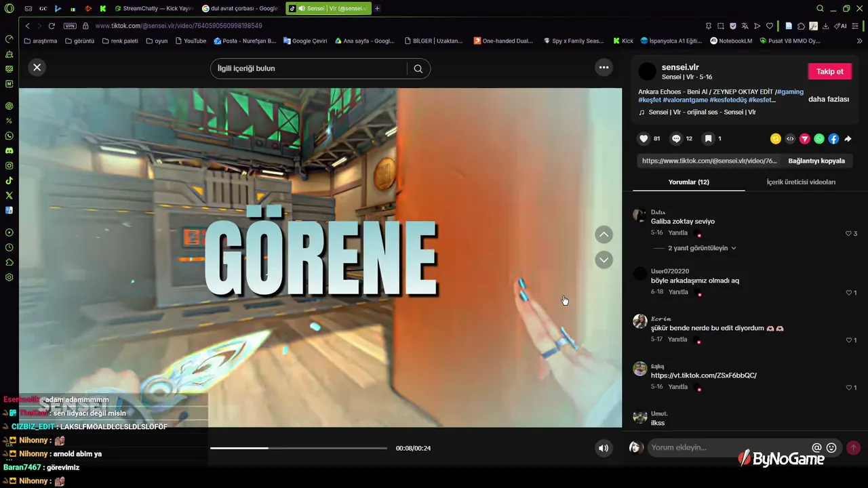Seek within the video progress bar

point(298,448)
